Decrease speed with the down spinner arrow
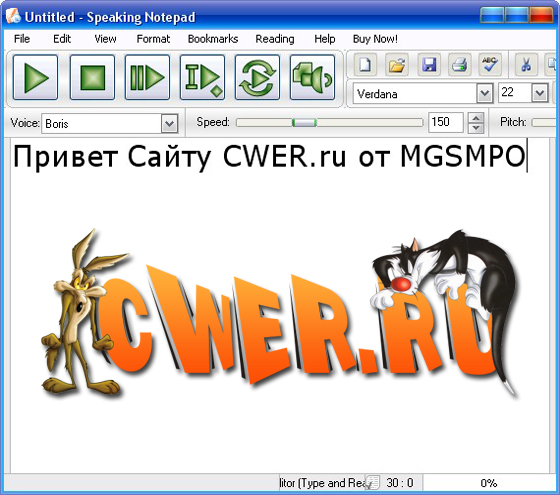 pos(476,128)
